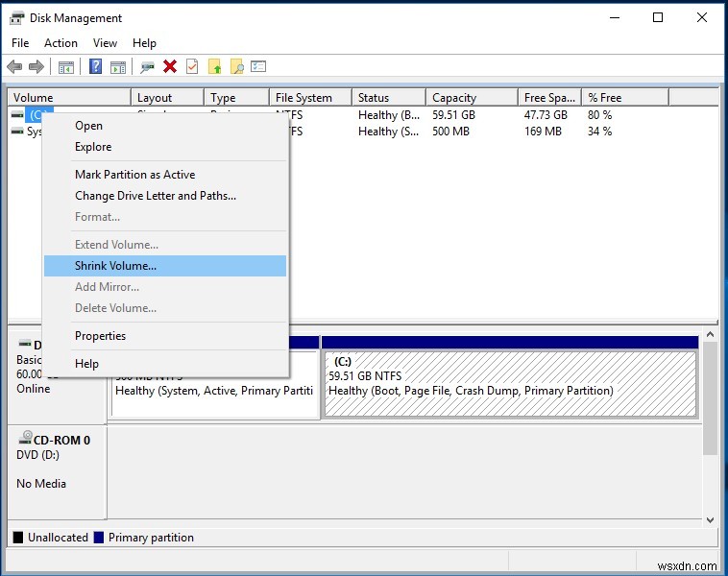Viewport: 728px width, 576px height.
Task: Open Properties from the context menu
Action: tap(100, 336)
